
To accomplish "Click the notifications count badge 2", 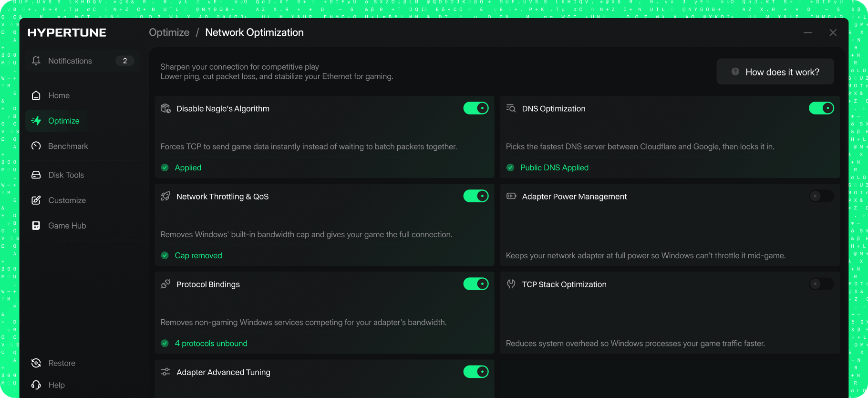I will pos(125,61).
